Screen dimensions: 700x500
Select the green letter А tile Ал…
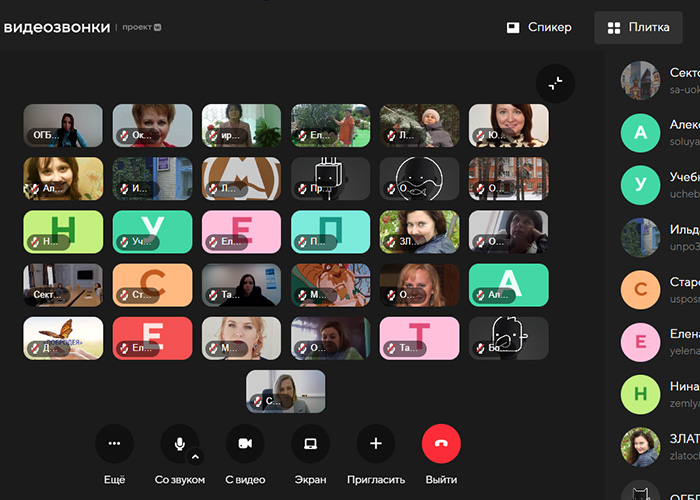pyautogui.click(x=508, y=285)
